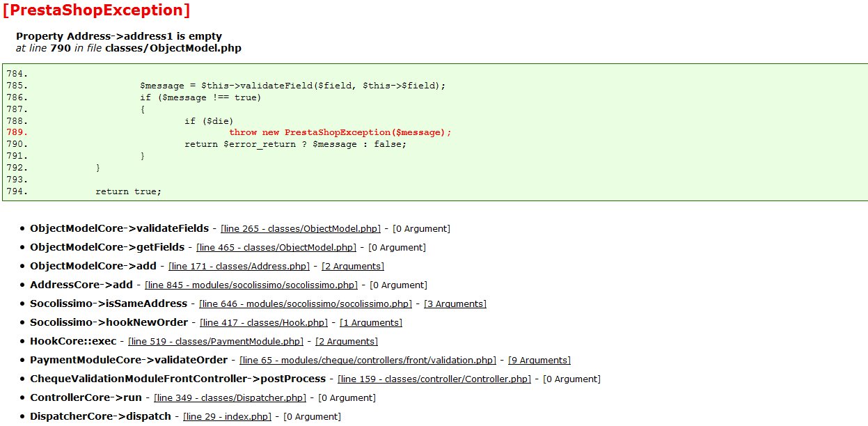Open link line 65 cheque validation.php
The width and height of the screenshot is (868, 426).
tap(368, 360)
